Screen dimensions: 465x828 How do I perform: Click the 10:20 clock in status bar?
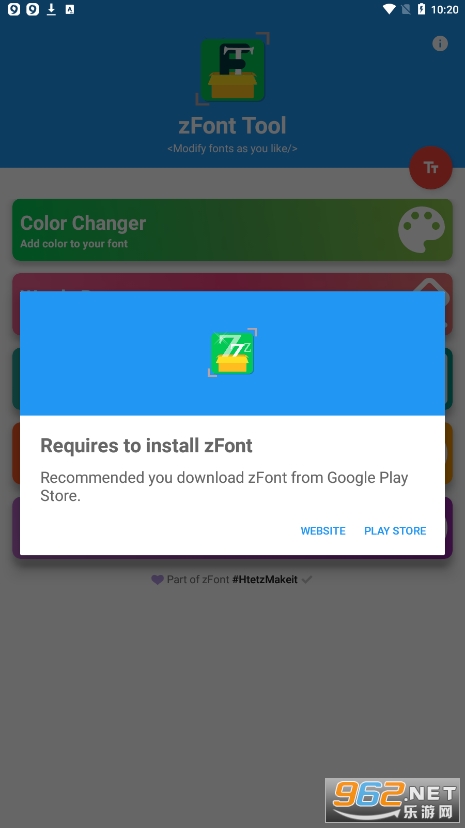coord(444,10)
